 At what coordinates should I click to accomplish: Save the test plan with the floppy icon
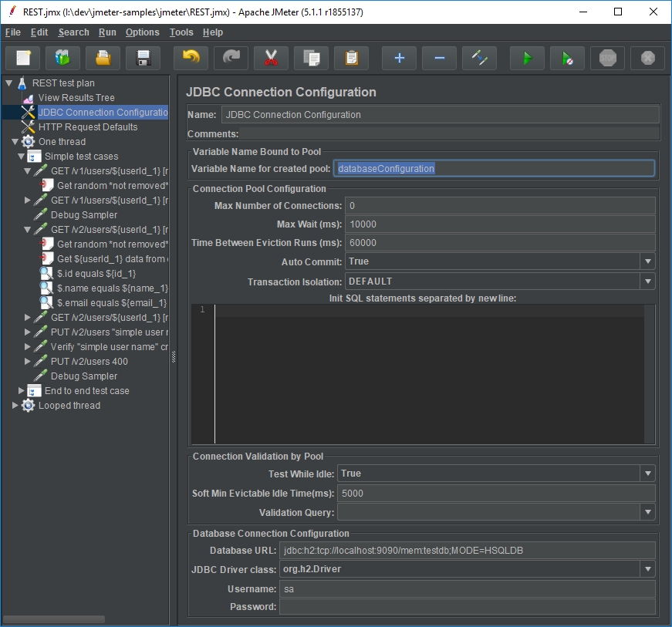click(144, 58)
